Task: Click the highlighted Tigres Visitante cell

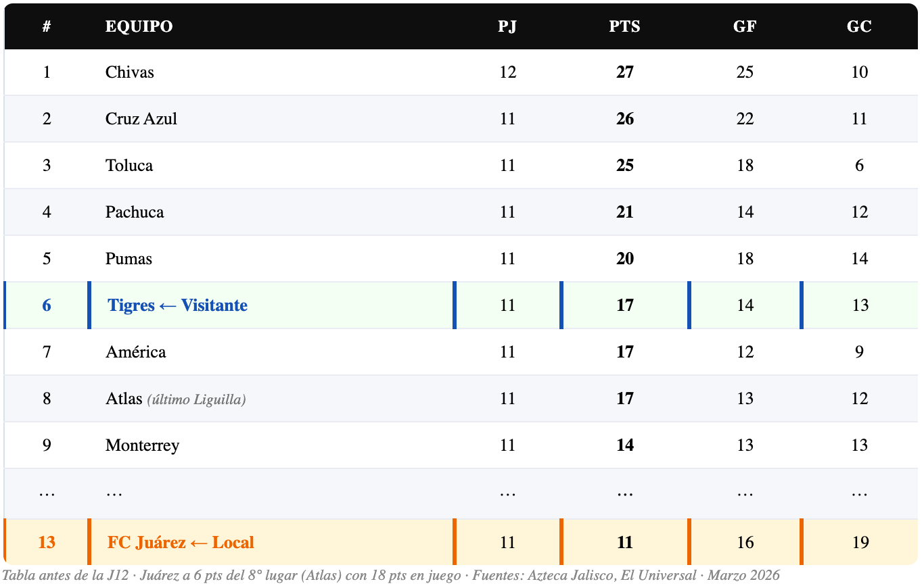Action: (x=178, y=305)
